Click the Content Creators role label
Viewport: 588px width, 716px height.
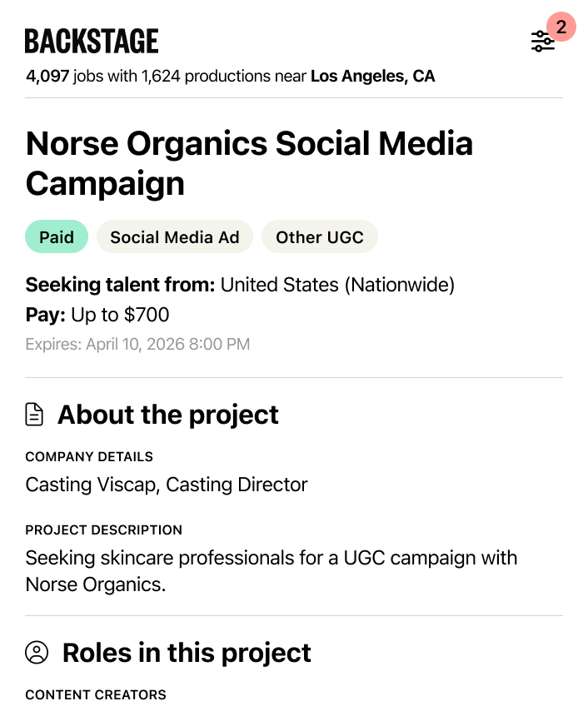[96, 694]
